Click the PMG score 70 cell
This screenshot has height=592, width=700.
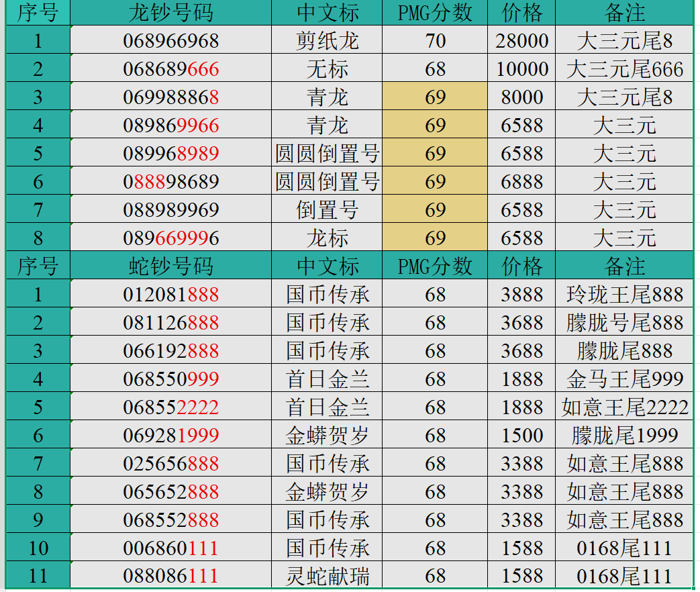(435, 41)
